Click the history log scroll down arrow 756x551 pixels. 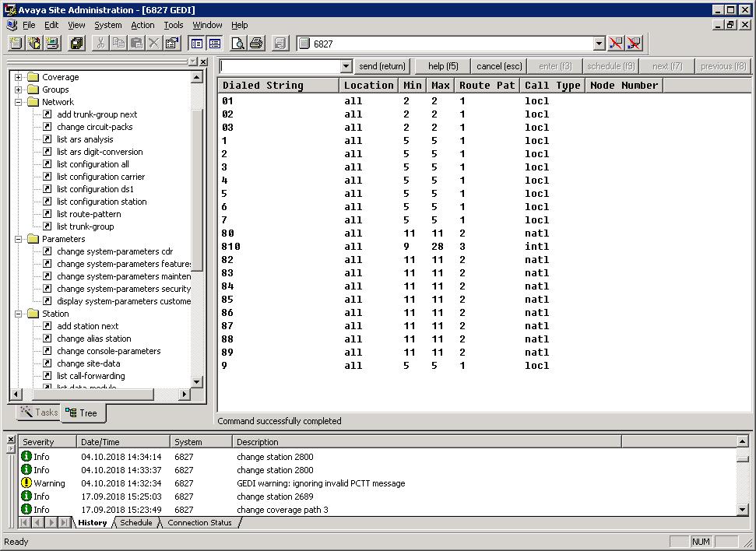click(743, 510)
